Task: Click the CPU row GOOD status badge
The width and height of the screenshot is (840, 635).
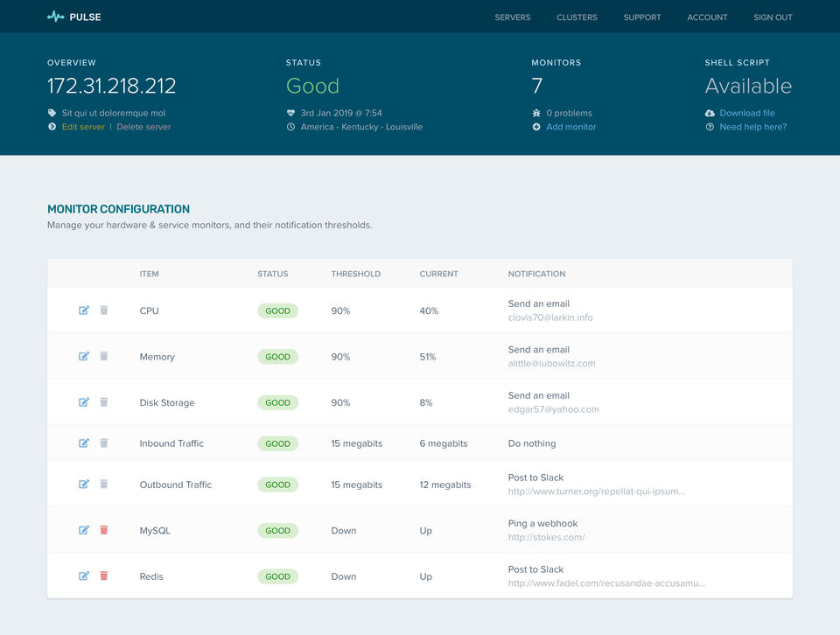Action: click(278, 311)
